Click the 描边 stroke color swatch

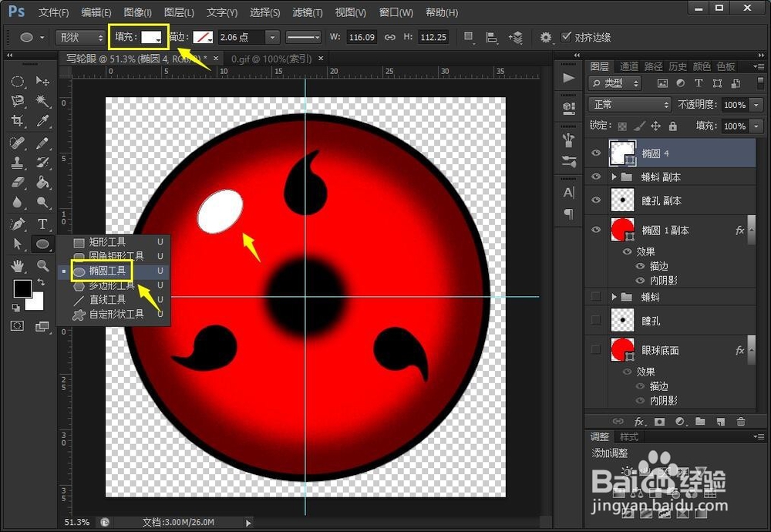[x=203, y=37]
